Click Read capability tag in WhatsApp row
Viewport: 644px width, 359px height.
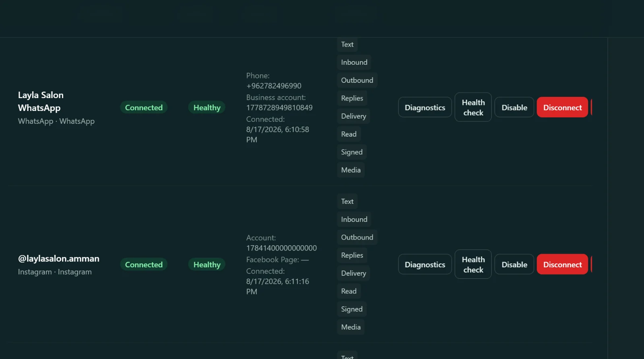click(349, 134)
